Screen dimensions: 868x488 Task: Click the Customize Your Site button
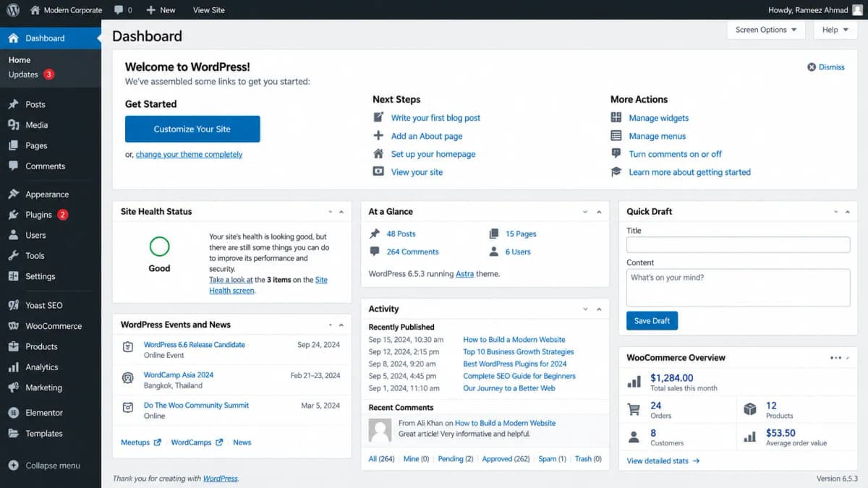[x=192, y=129]
